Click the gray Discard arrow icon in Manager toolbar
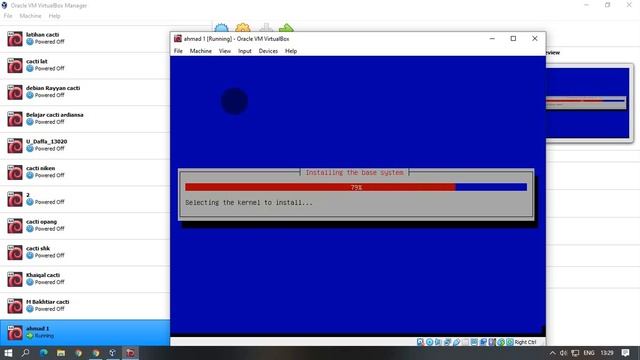Screen dimensions: 640x360 [x=266, y=28]
